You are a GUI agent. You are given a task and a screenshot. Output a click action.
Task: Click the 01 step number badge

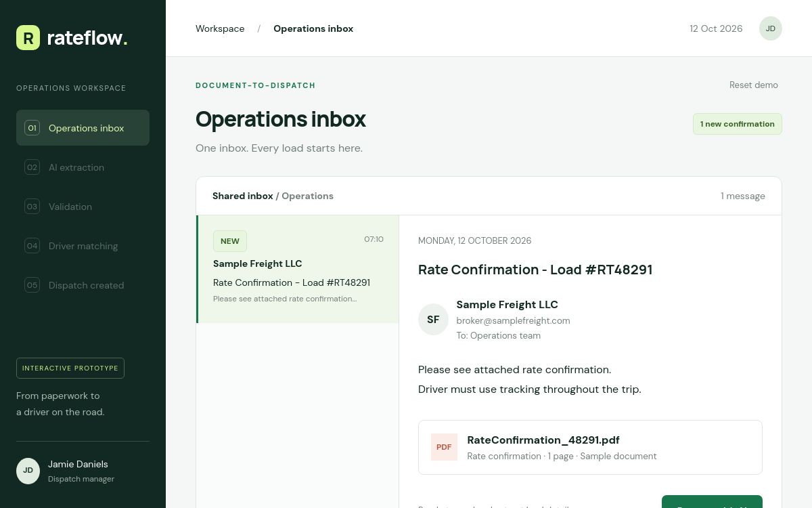point(32,128)
